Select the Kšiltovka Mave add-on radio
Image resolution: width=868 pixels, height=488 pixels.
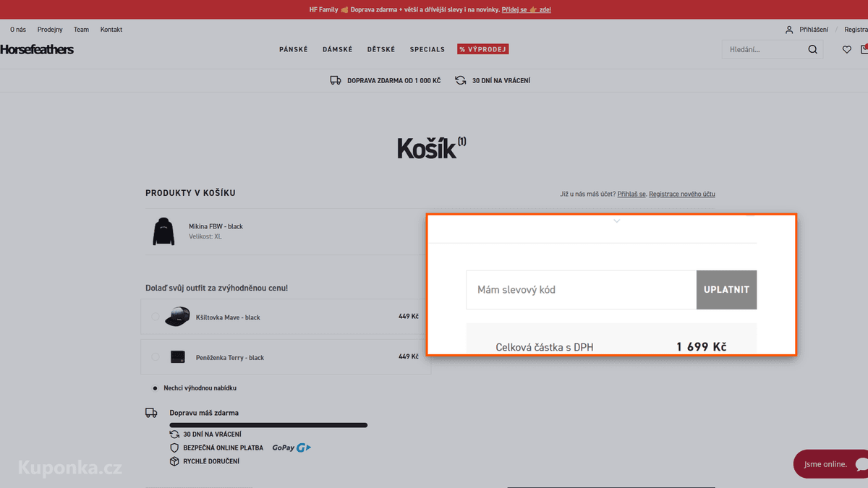pyautogui.click(x=156, y=317)
